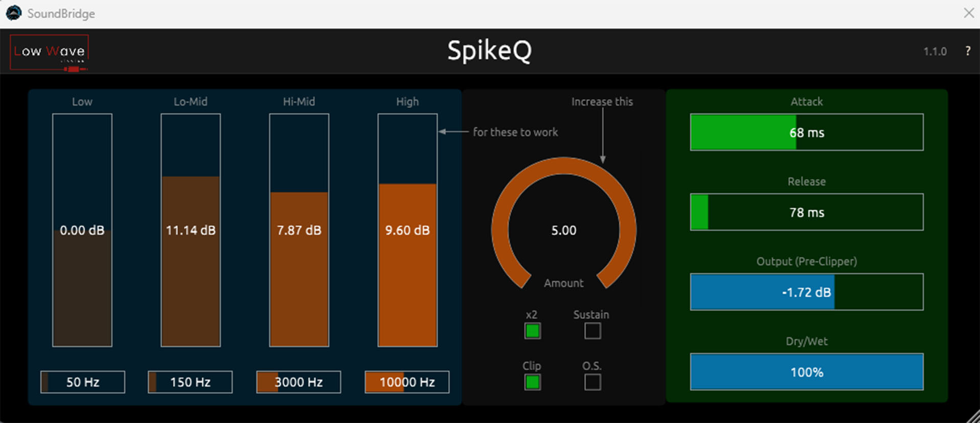Enable the Sustain checkbox
980x423 pixels.
click(592, 331)
